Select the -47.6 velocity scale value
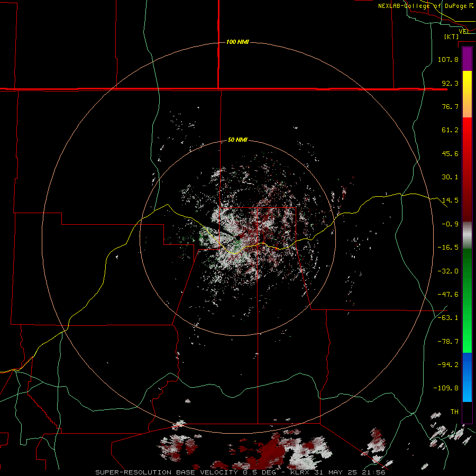 448,295
